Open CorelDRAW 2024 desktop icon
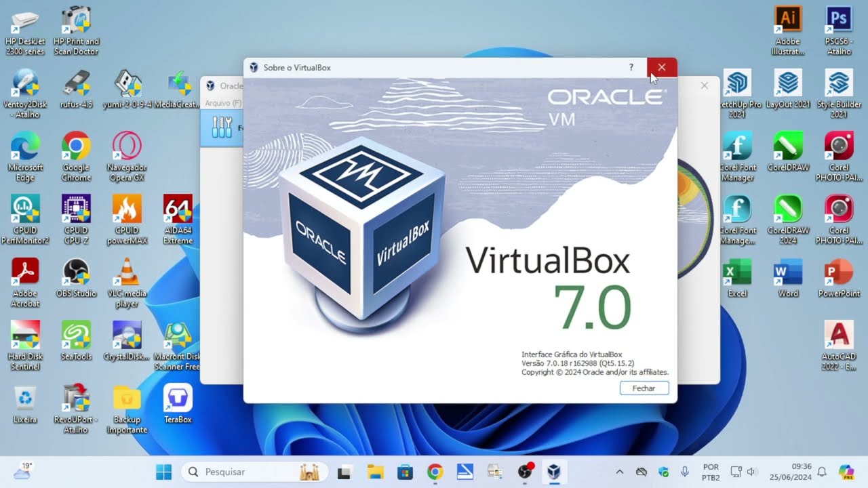Image resolution: width=868 pixels, height=488 pixels. (788, 220)
